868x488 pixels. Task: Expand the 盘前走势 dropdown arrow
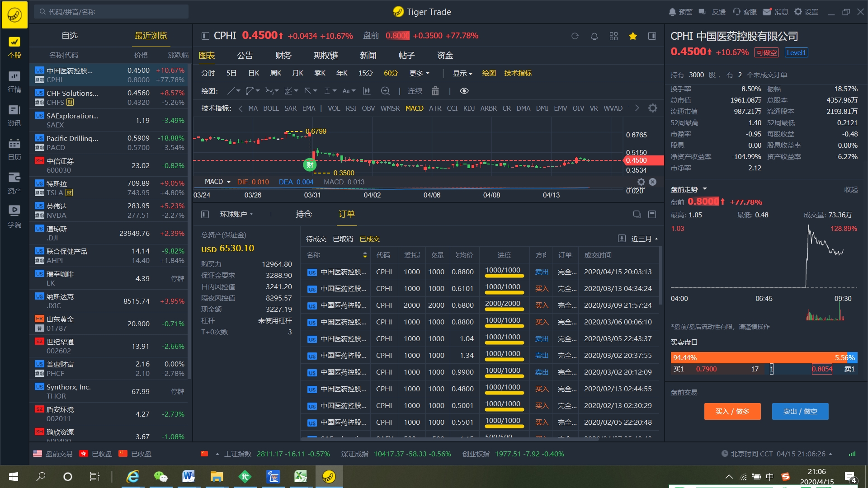click(x=705, y=189)
